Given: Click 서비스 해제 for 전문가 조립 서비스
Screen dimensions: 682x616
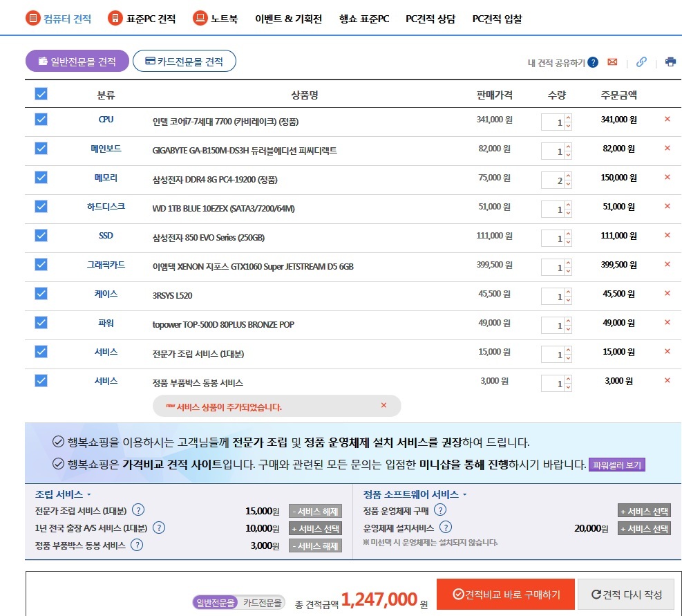Looking at the screenshot, I should tap(315, 511).
